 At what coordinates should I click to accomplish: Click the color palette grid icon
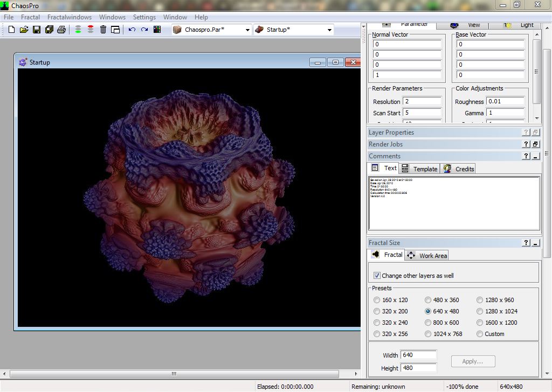pyautogui.click(x=157, y=30)
